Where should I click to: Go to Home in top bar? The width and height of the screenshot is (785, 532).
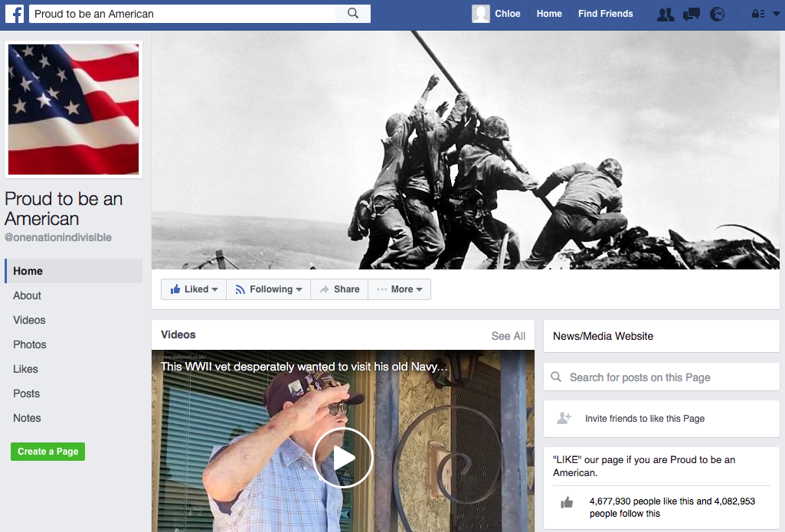[549, 14]
